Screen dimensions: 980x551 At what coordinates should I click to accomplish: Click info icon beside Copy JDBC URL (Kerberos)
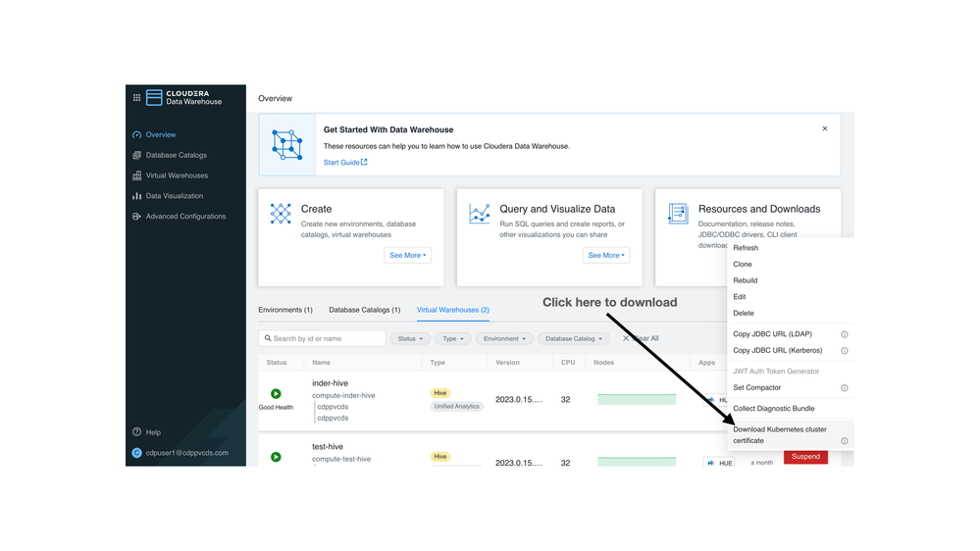[x=845, y=350]
